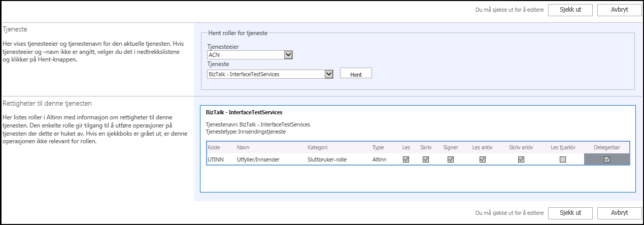The height and width of the screenshot is (225, 644).
Task: Click the Delegerbar column header
Action: [606, 147]
